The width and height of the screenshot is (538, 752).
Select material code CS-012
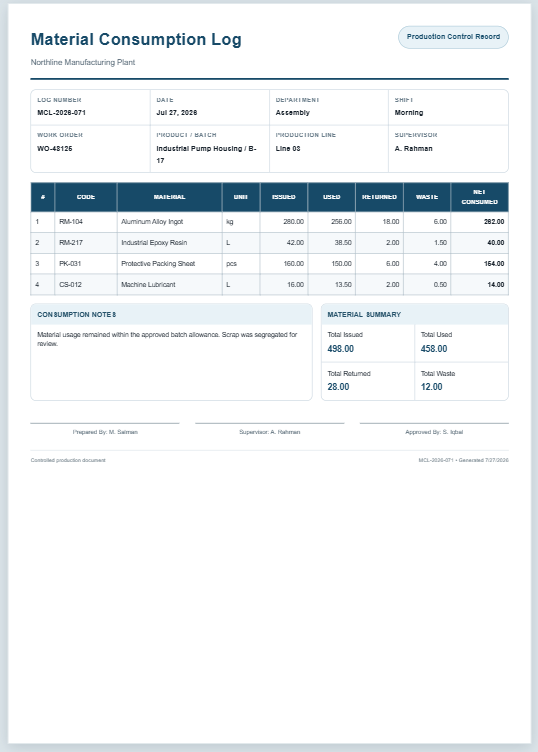tap(70, 285)
